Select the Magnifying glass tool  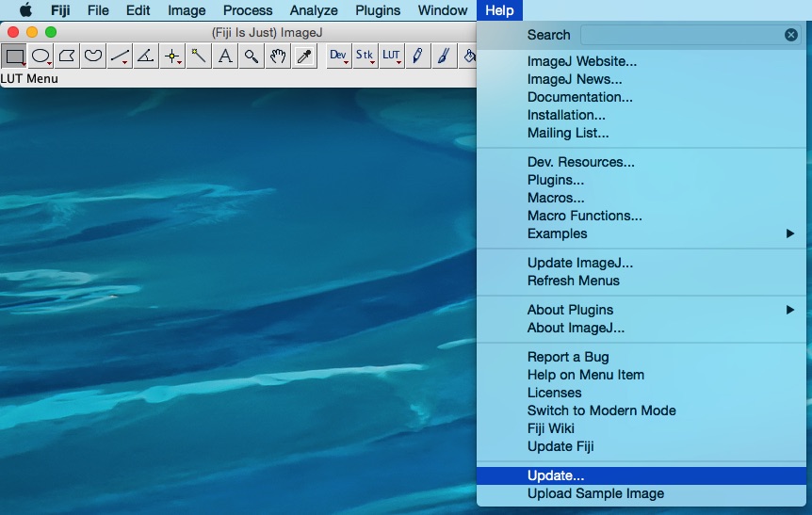(x=252, y=56)
